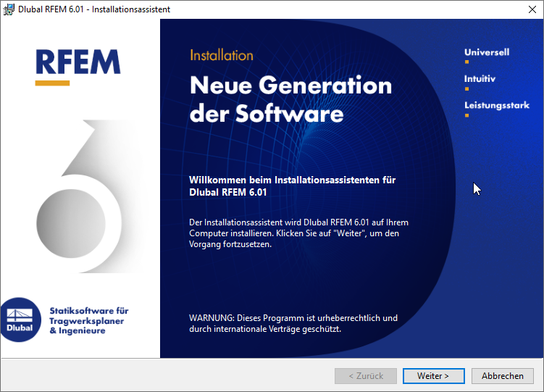Cancel installation with Abbrechen button
This screenshot has width=544, height=392.
click(503, 376)
